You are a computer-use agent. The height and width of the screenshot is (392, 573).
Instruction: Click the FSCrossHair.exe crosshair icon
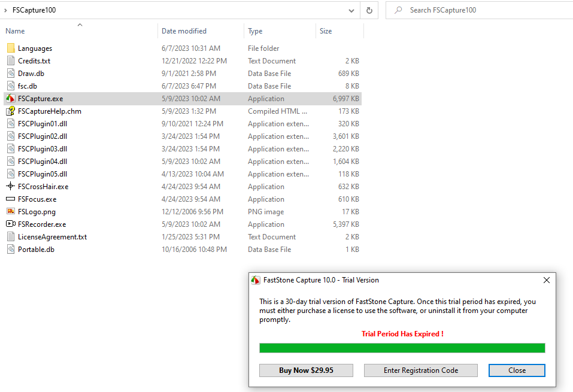[11, 186]
